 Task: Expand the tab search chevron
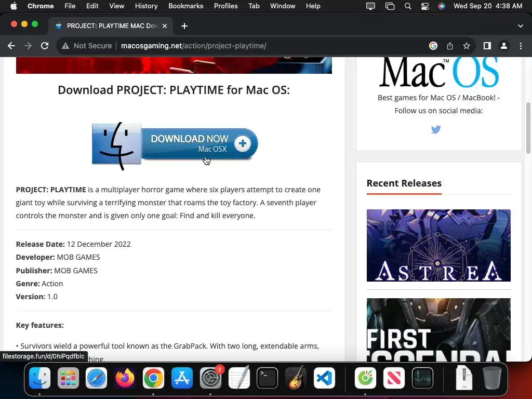click(x=521, y=26)
